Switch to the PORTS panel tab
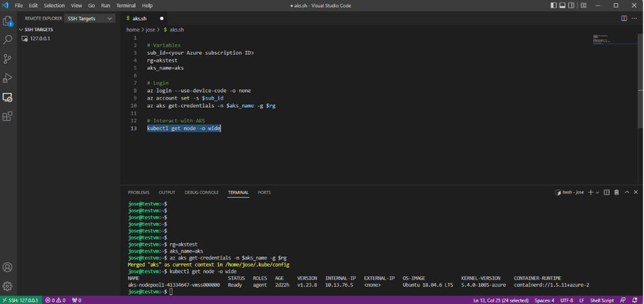 pos(264,192)
